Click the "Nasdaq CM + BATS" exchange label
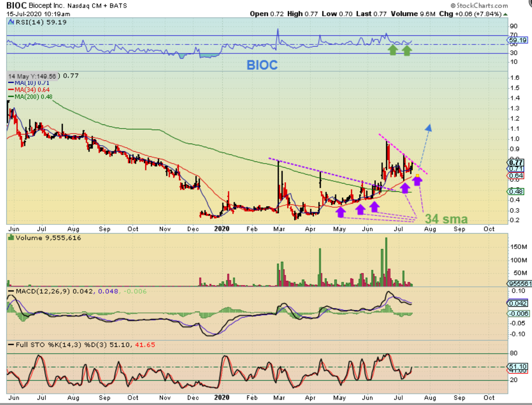Viewport: 532px width, 405px height. (x=97, y=6)
